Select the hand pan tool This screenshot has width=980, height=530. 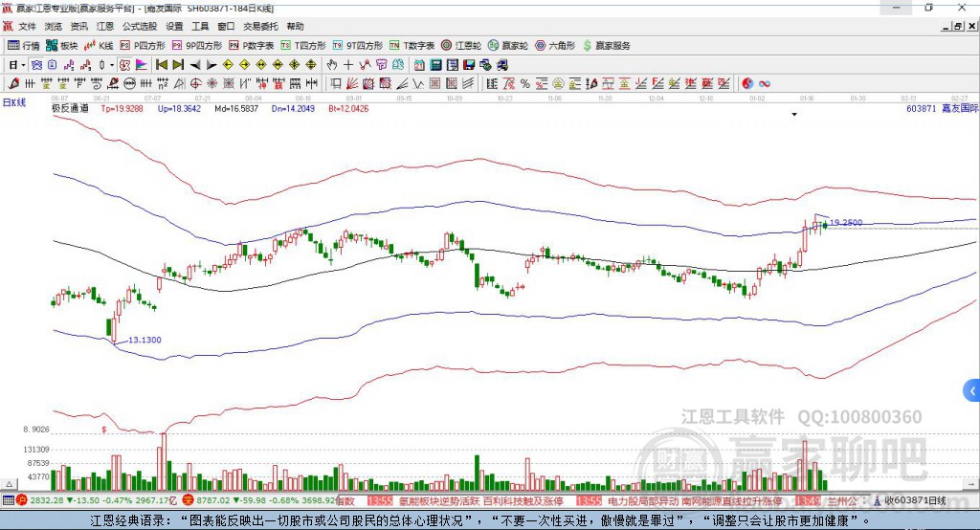(332, 65)
